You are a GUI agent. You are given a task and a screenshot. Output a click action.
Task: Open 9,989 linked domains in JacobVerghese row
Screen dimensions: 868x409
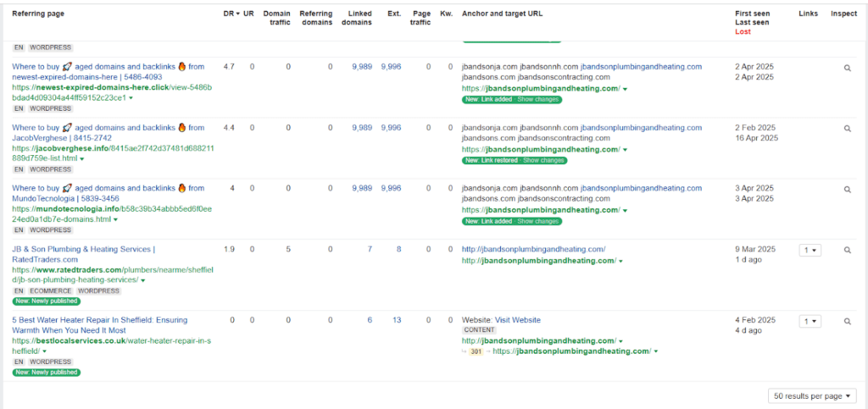point(362,128)
